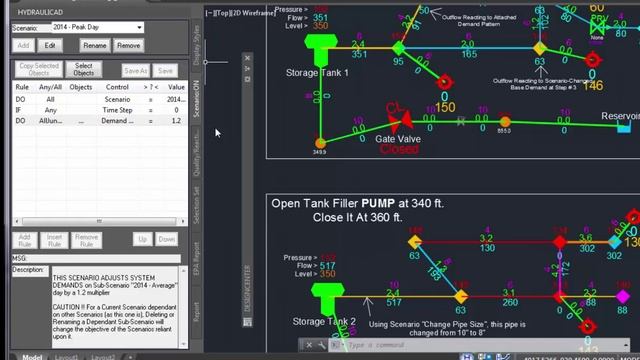Click the objects ellipsis cell in Demand row
Viewport: 640px width, 360px height.
tap(81, 121)
